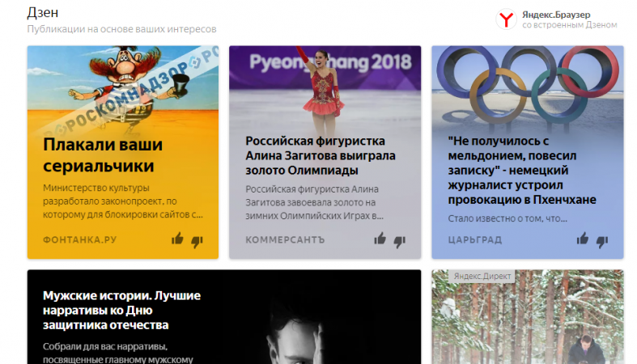Image resolution: width=637 pixels, height=364 pixels.
Task: Dislike the Царьград article
Action: (602, 241)
